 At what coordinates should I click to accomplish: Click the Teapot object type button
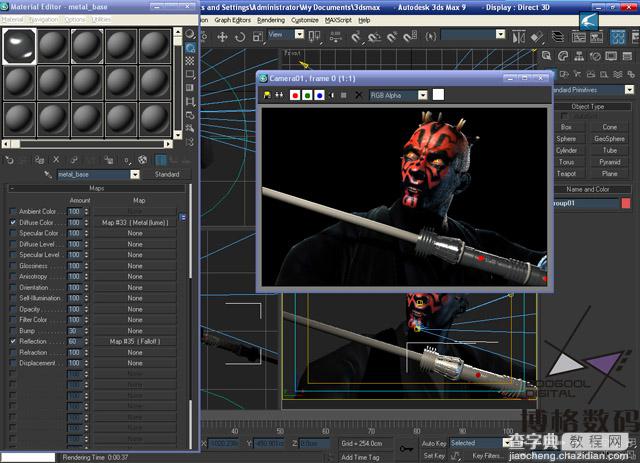pos(566,174)
